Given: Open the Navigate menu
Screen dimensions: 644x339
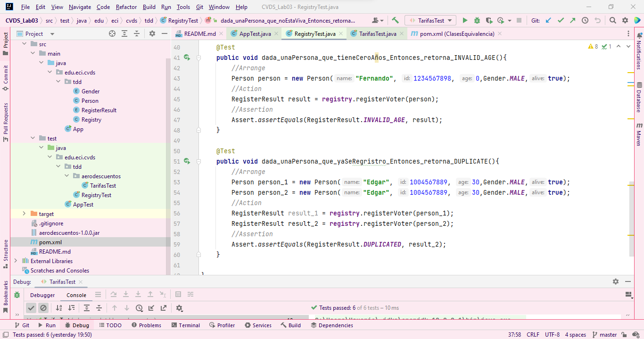Looking at the screenshot, I should 80,7.
